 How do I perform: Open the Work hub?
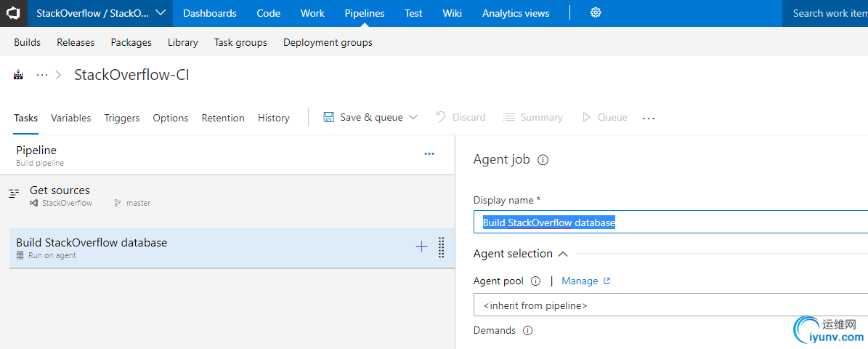(312, 13)
